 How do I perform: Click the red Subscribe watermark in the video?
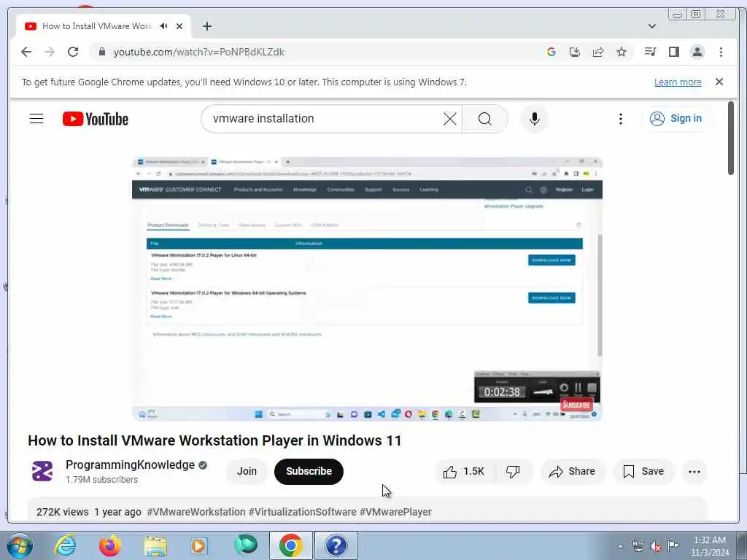(576, 405)
